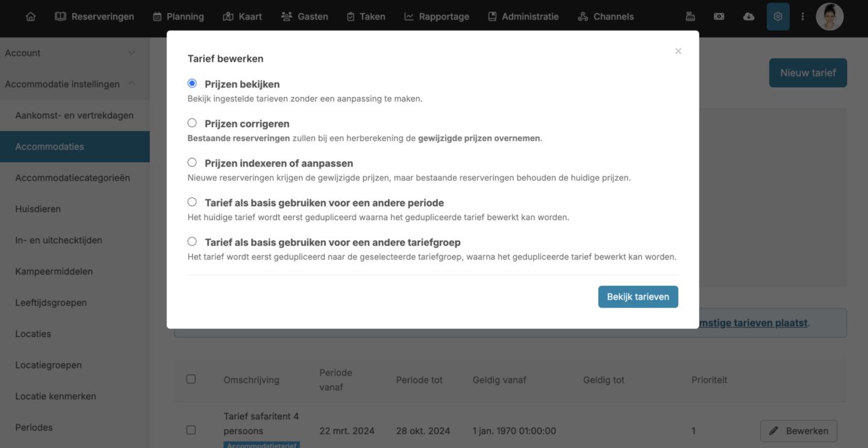Select the Prijzen corrigeren radio option

[x=192, y=123]
